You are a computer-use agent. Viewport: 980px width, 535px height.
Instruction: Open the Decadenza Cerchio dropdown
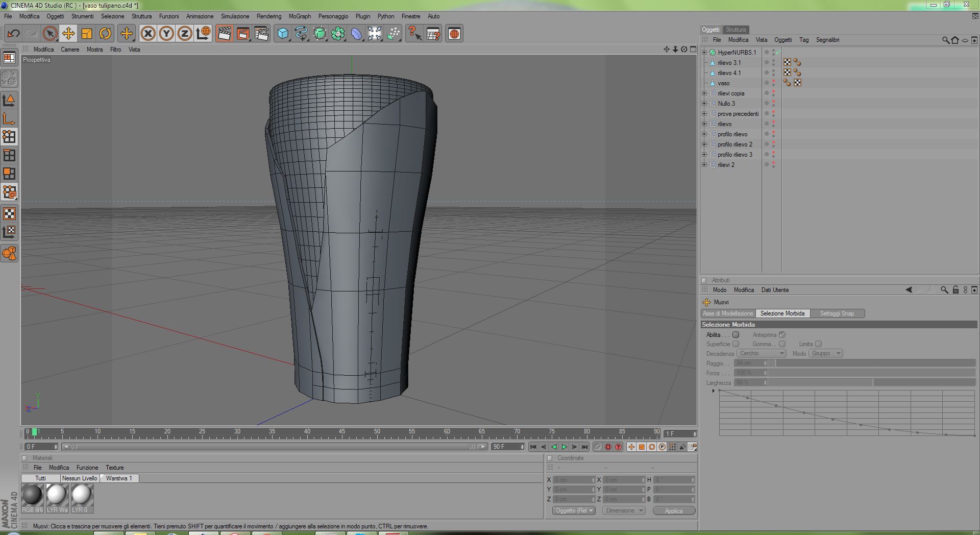pos(761,353)
